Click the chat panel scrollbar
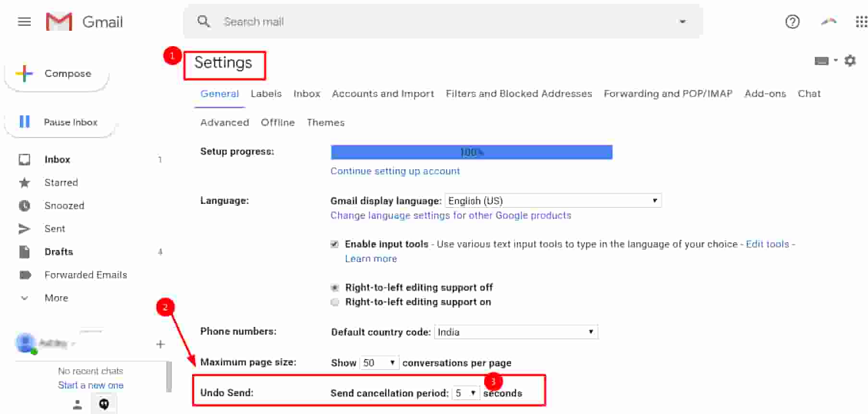868x414 pixels. point(169,377)
